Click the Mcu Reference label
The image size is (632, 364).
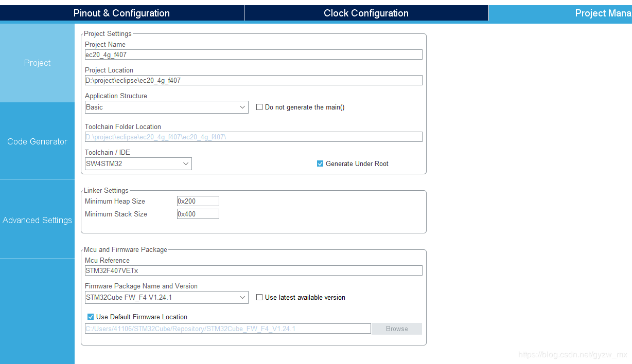point(107,260)
